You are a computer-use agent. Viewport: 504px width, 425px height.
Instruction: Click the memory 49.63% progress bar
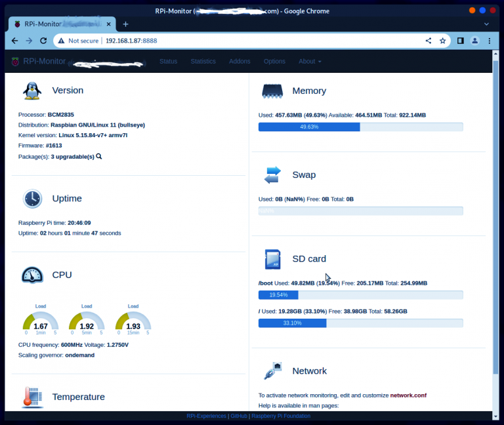pyautogui.click(x=361, y=127)
